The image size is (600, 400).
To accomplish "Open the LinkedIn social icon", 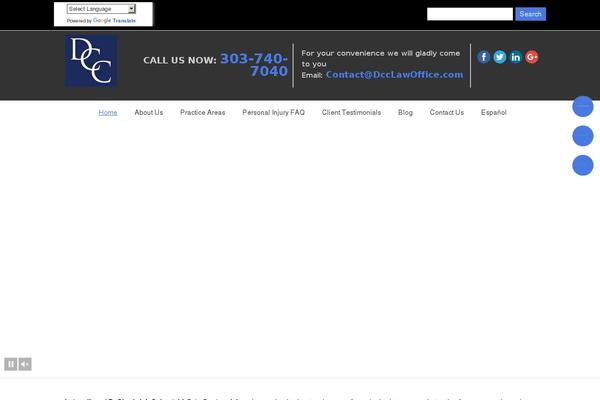I will click(516, 57).
